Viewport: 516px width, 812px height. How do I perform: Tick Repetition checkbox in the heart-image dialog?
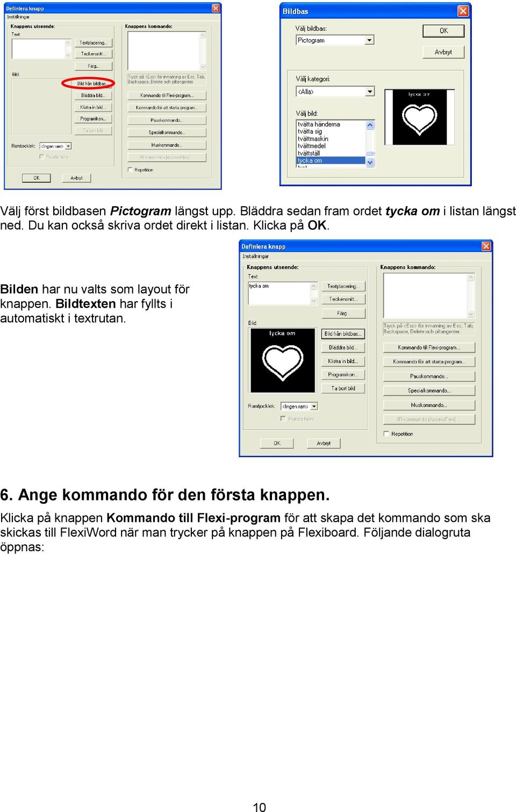click(x=386, y=433)
